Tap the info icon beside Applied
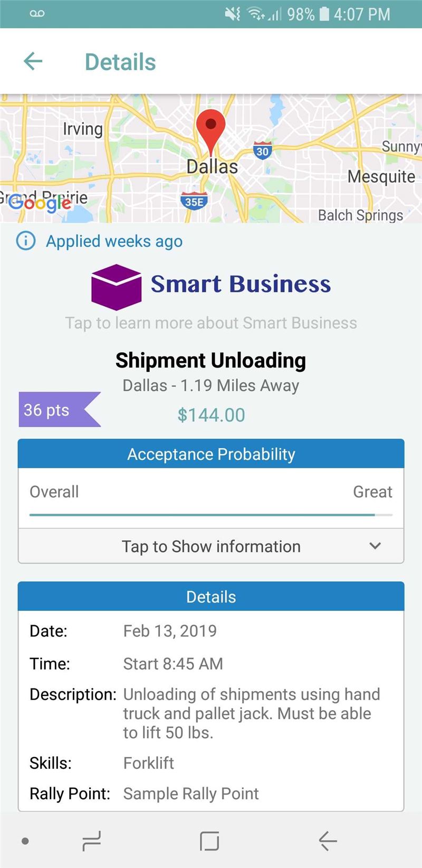The height and width of the screenshot is (868, 422). [x=26, y=241]
